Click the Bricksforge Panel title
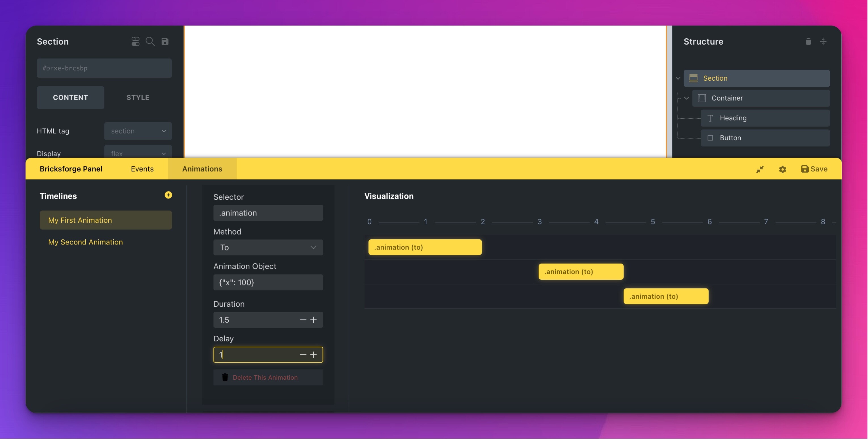 coord(71,169)
